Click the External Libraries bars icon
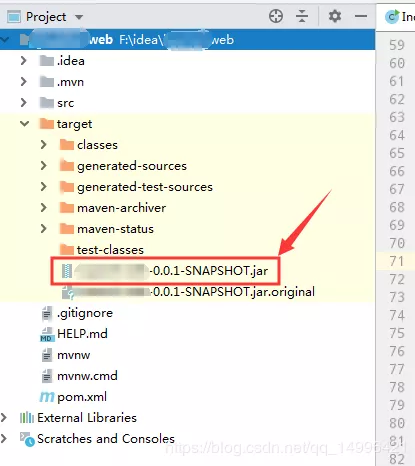This screenshot has height=466, width=415. click(27, 418)
